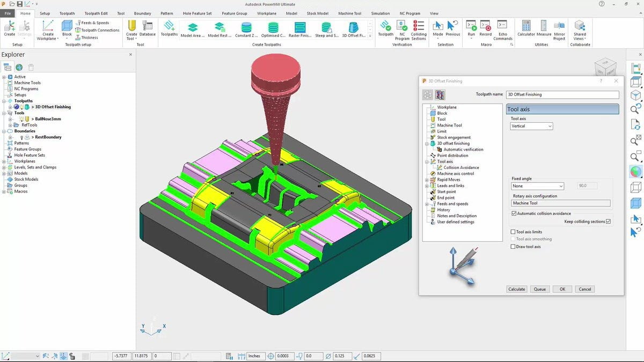Open the Simulation tab
644x362 pixels.
click(x=380, y=13)
